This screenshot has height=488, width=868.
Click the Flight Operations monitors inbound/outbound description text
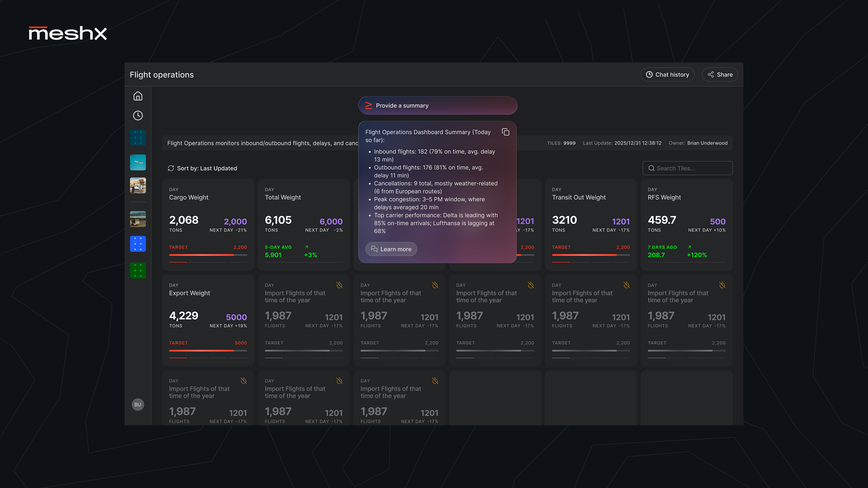pyautogui.click(x=263, y=143)
